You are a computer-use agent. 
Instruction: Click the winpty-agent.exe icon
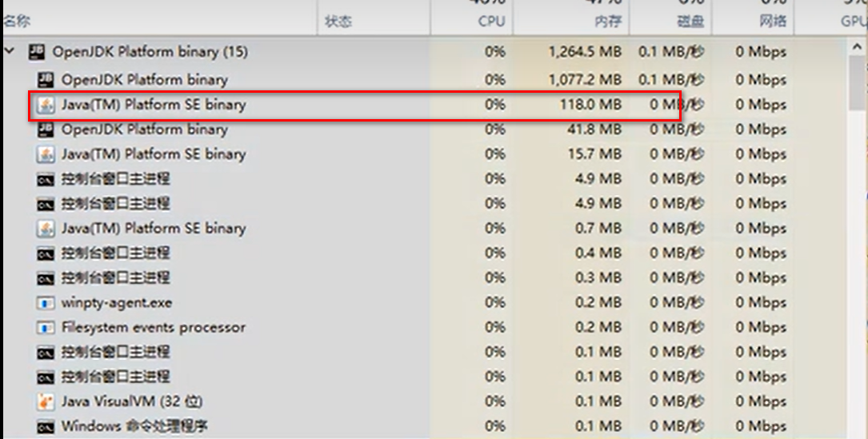[46, 303]
